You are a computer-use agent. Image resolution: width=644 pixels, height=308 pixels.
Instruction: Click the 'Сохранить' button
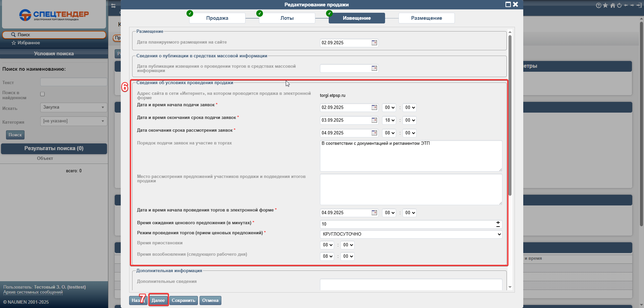[x=183, y=301]
